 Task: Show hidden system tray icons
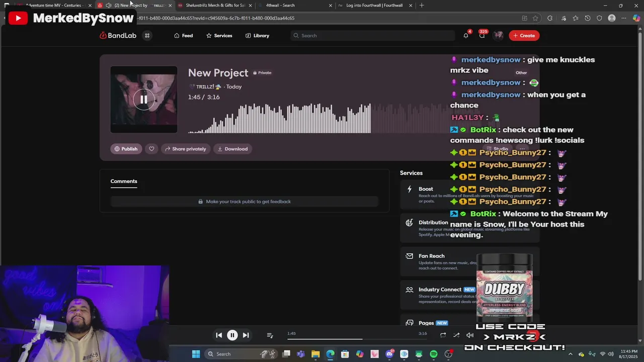[x=570, y=354]
